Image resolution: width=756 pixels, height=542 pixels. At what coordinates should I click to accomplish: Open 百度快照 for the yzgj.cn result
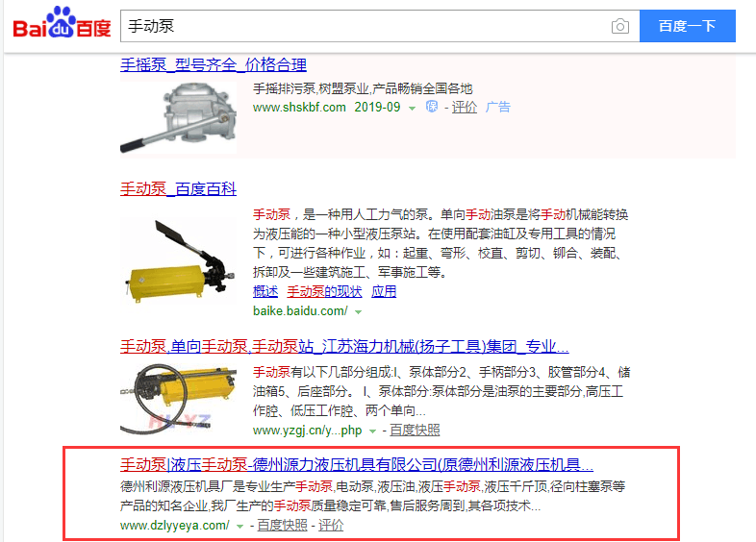[x=415, y=431]
